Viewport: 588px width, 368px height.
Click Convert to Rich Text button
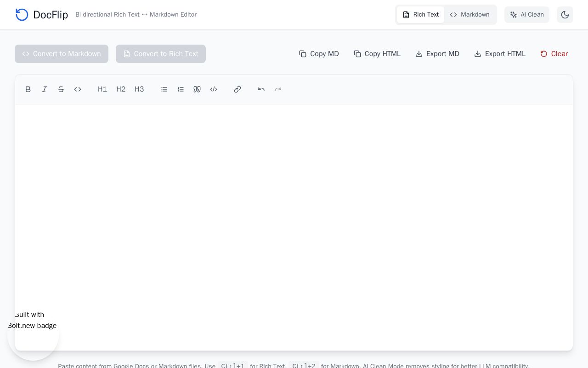[x=161, y=54]
